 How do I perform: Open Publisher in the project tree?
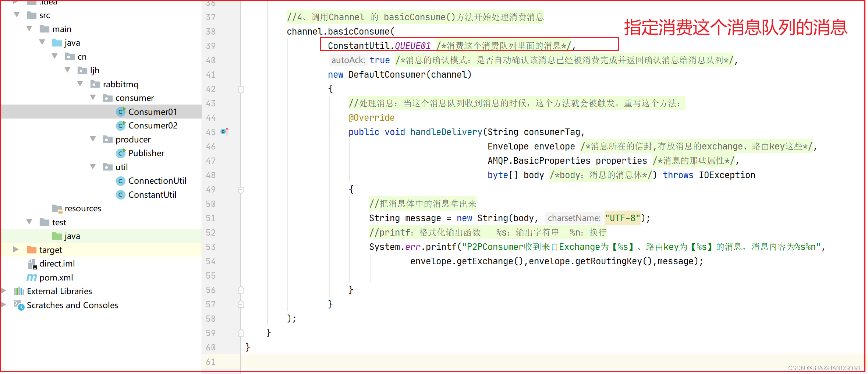[146, 153]
